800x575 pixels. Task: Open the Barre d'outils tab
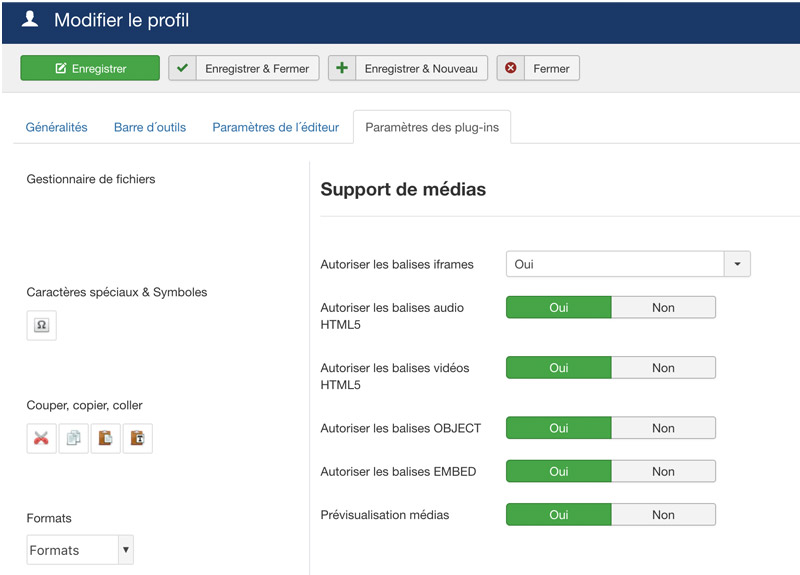150,127
